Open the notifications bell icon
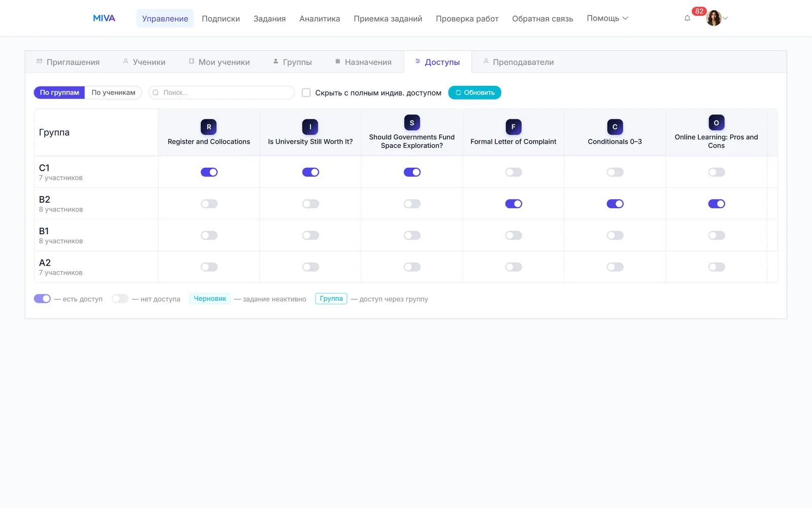 coord(687,18)
